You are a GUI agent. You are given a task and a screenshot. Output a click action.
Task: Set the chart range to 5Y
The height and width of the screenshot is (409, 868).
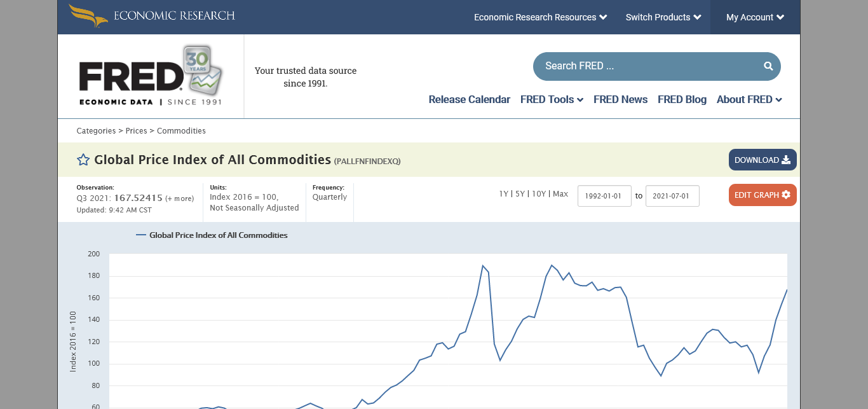(x=520, y=194)
